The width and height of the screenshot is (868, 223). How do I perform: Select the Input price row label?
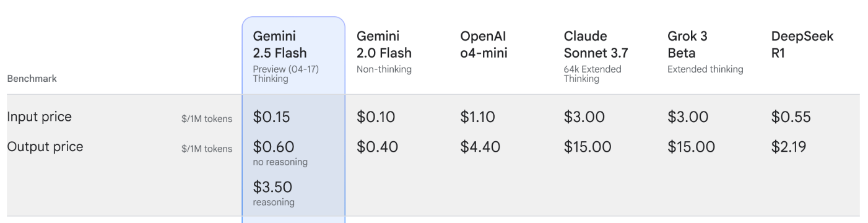[x=39, y=116]
